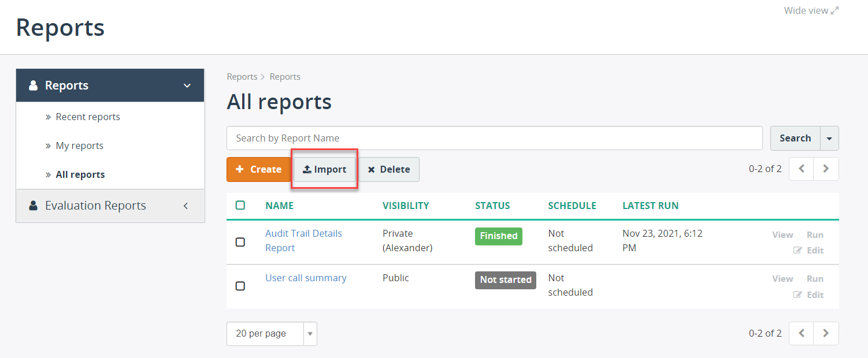Expand the Evaluation Reports sidebar section
The height and width of the screenshot is (358, 868).
tap(110, 206)
